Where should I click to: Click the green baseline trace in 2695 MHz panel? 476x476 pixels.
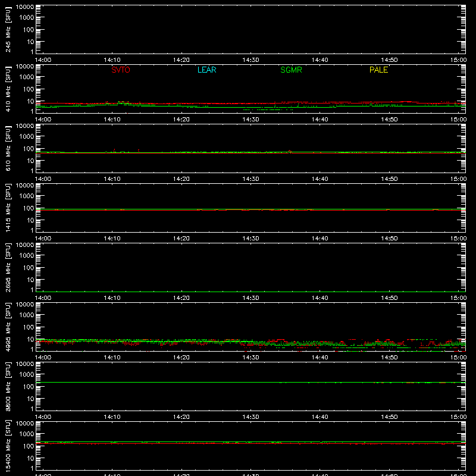tap(250, 292)
